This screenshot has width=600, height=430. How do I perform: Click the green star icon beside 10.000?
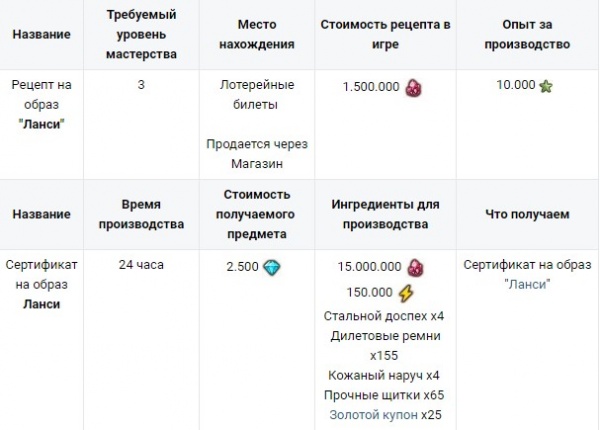pyautogui.click(x=546, y=87)
